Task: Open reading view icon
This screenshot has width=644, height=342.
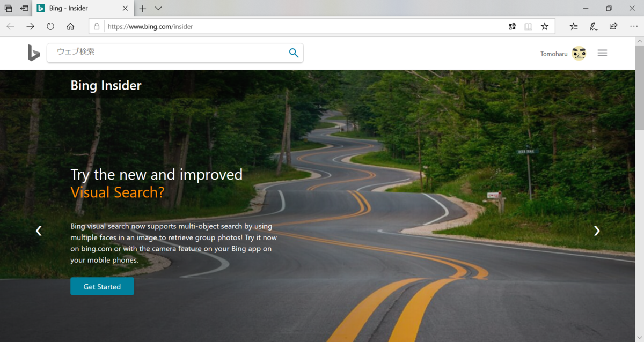Action: tap(529, 26)
